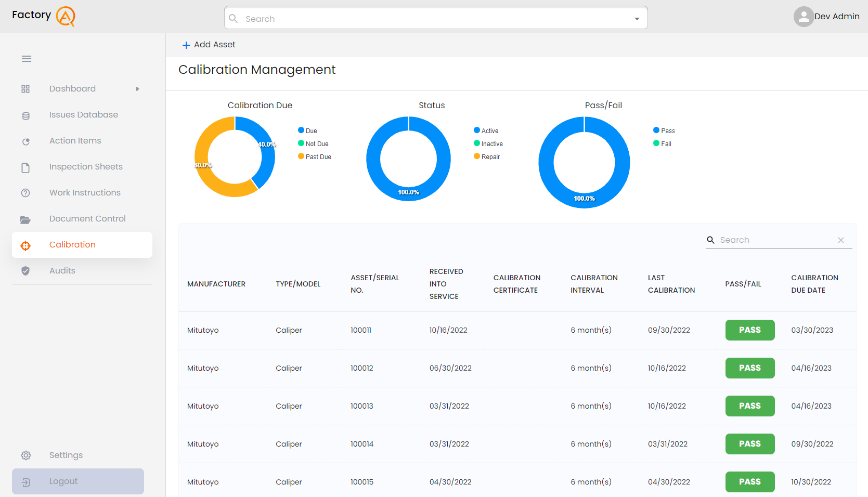
Task: Sort by Calibration Due Date column header
Action: [815, 284]
